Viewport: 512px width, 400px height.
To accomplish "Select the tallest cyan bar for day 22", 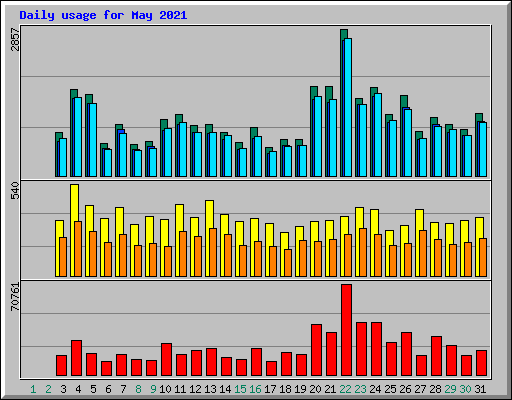I will click(348, 107).
